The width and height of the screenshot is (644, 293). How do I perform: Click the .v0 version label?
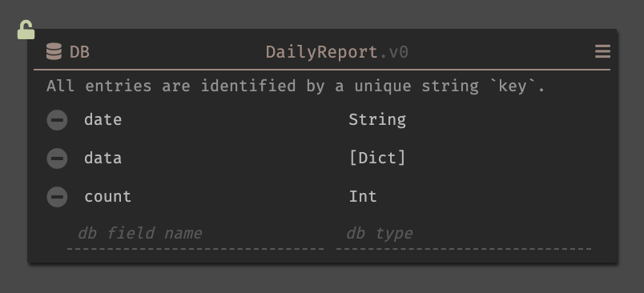393,53
